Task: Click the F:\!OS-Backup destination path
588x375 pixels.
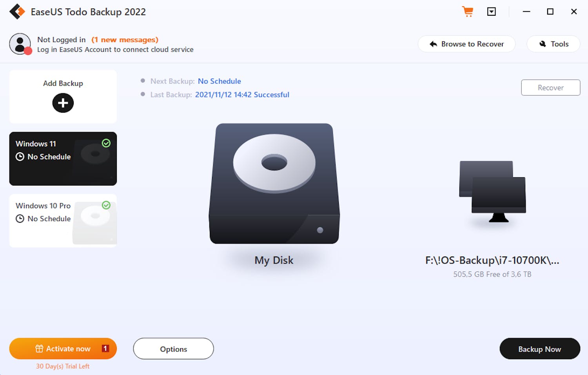Action: tap(492, 260)
